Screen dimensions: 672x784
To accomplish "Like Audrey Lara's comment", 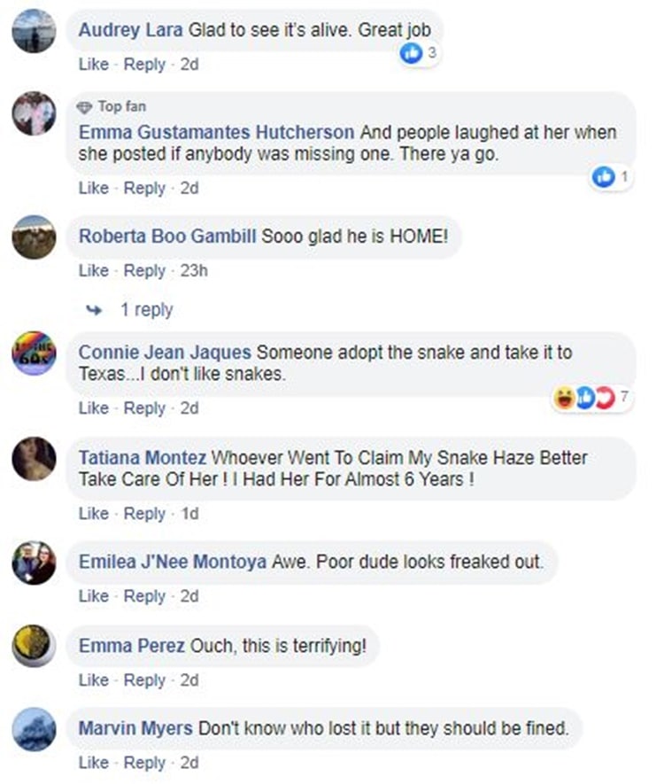I will (x=93, y=65).
